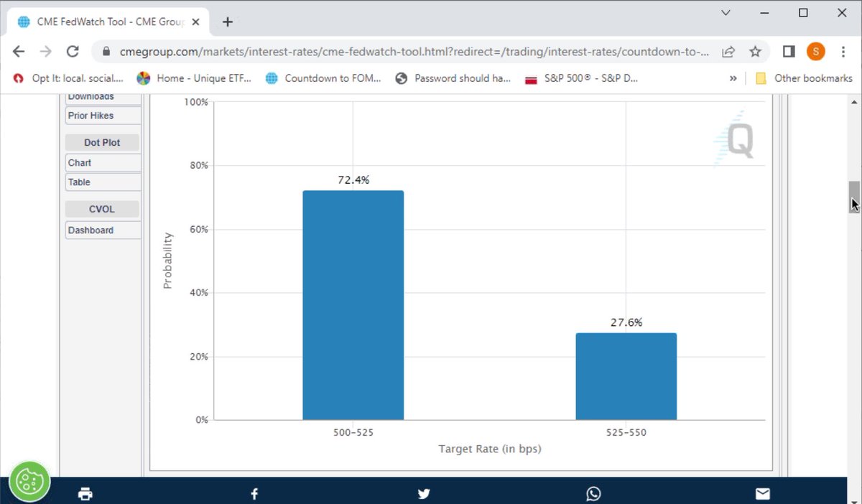Open the Chrome profile avatar
The height and width of the screenshot is (504, 862).
(816, 52)
